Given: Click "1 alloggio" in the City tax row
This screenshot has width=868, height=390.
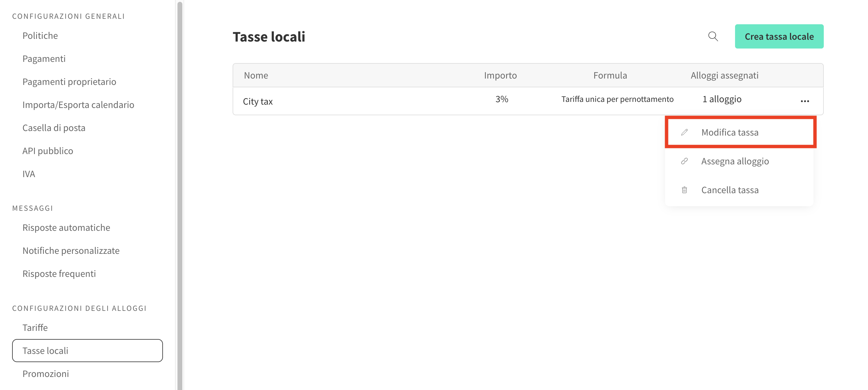Looking at the screenshot, I should (x=722, y=99).
